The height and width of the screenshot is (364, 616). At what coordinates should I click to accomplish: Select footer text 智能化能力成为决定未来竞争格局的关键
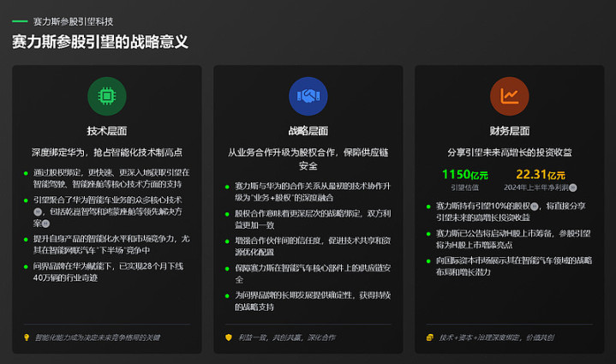point(98,337)
